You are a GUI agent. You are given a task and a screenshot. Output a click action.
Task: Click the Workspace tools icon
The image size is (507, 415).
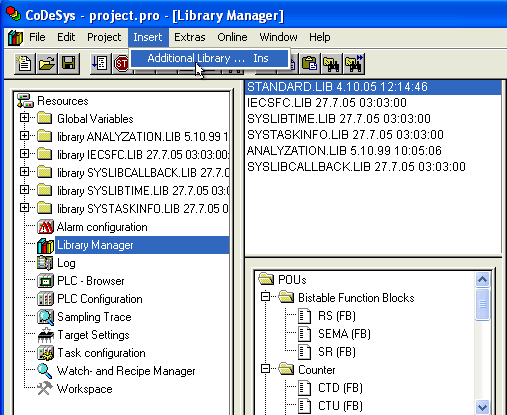(45, 389)
